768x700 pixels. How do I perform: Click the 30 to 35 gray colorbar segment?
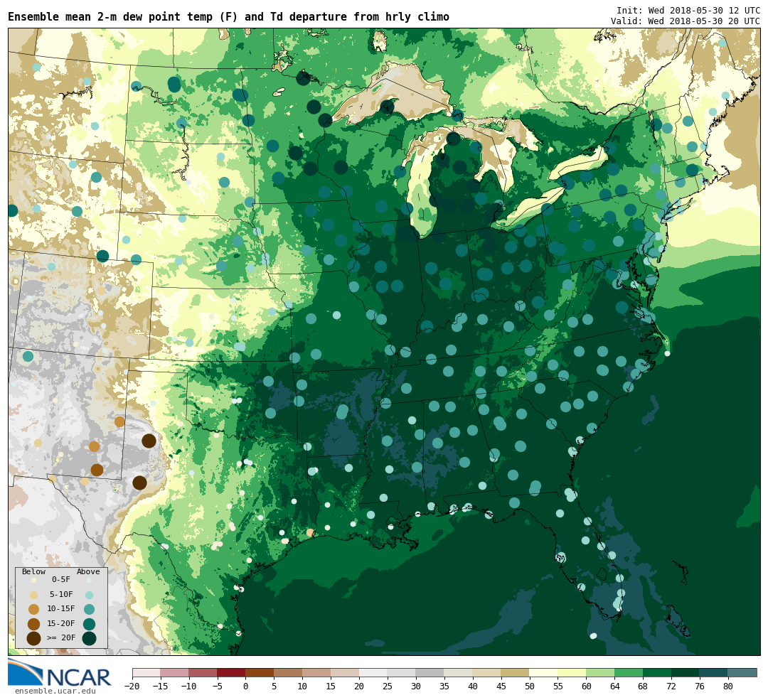430,672
